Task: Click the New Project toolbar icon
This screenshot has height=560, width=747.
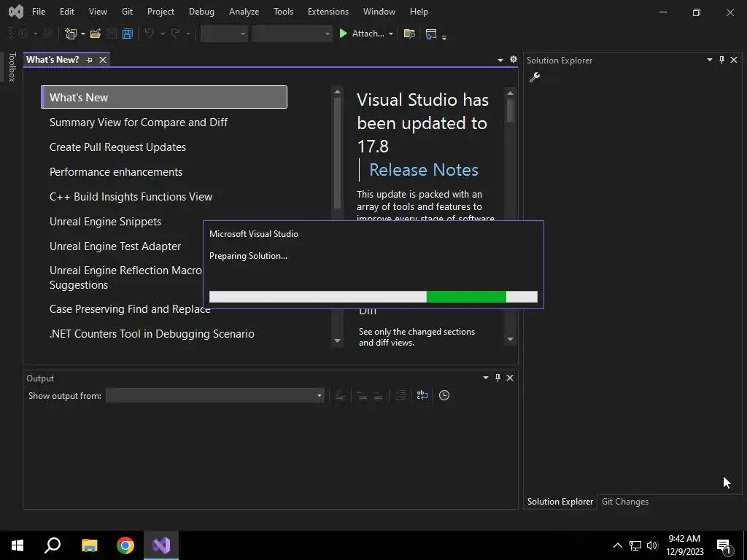Action: 71,34
